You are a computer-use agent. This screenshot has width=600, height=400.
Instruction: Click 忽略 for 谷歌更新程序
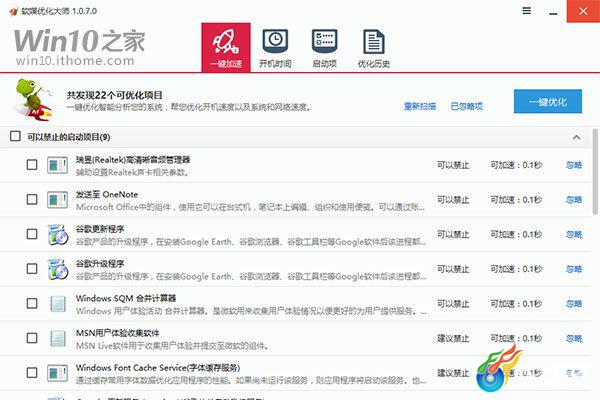574,234
